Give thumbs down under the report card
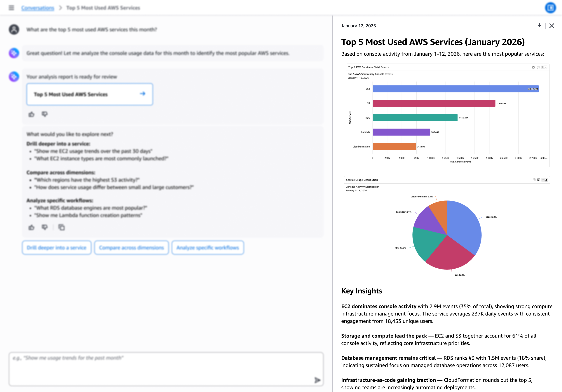562x392 pixels. coord(45,114)
